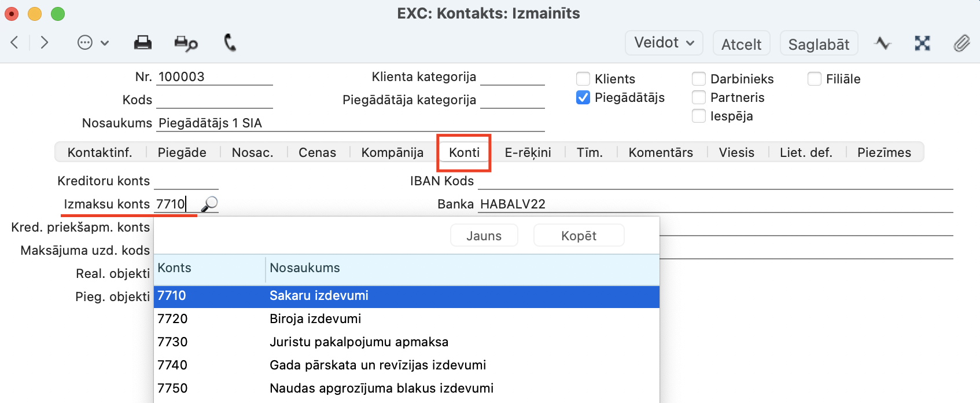Click the activity waveform icon
Viewport: 980px width, 403px height.
point(883,43)
